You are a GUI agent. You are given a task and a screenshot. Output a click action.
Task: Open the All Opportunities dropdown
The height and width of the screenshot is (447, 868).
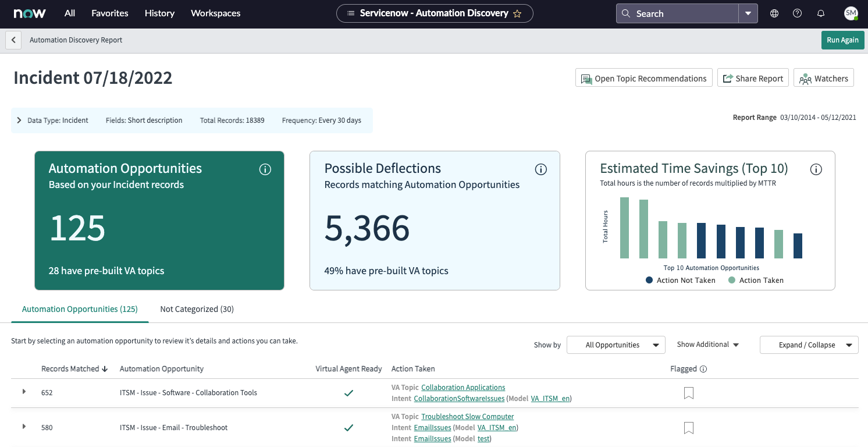[616, 345]
